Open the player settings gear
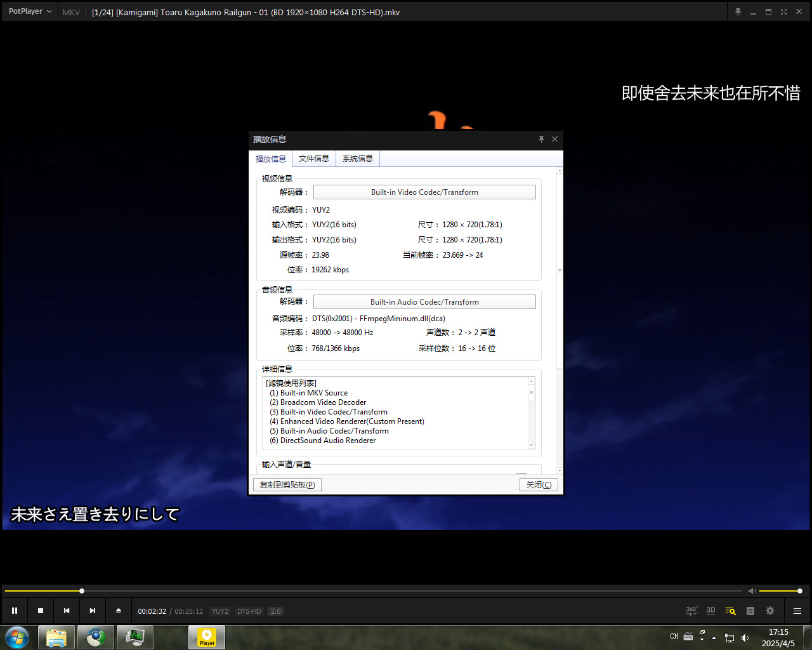 coord(770,611)
